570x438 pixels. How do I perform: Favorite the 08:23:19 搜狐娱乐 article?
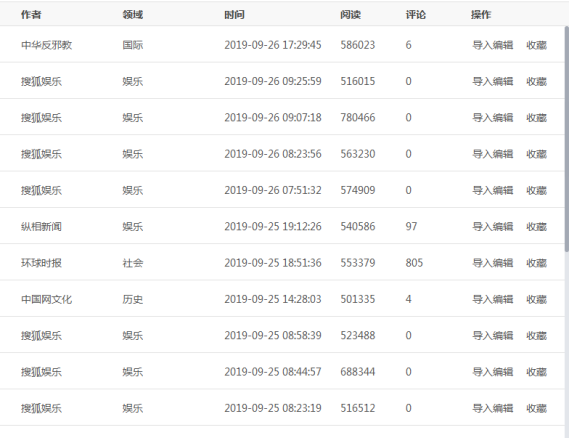click(537, 408)
